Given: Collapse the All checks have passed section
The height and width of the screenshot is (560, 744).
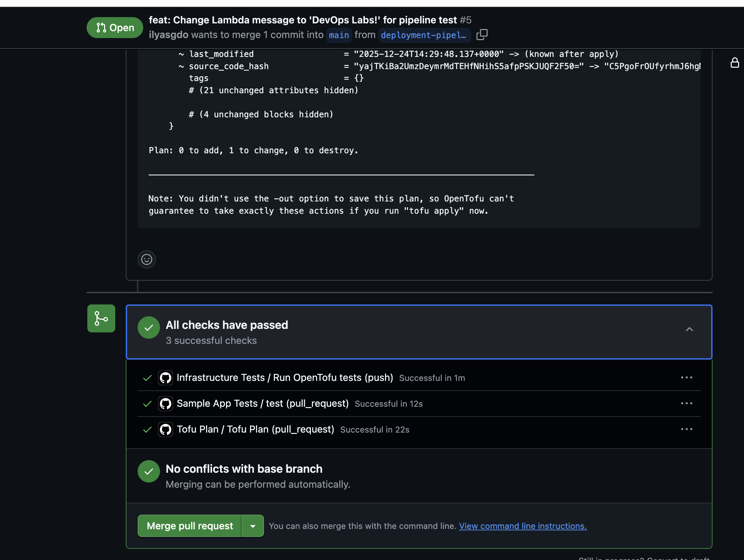Looking at the screenshot, I should pos(689,329).
